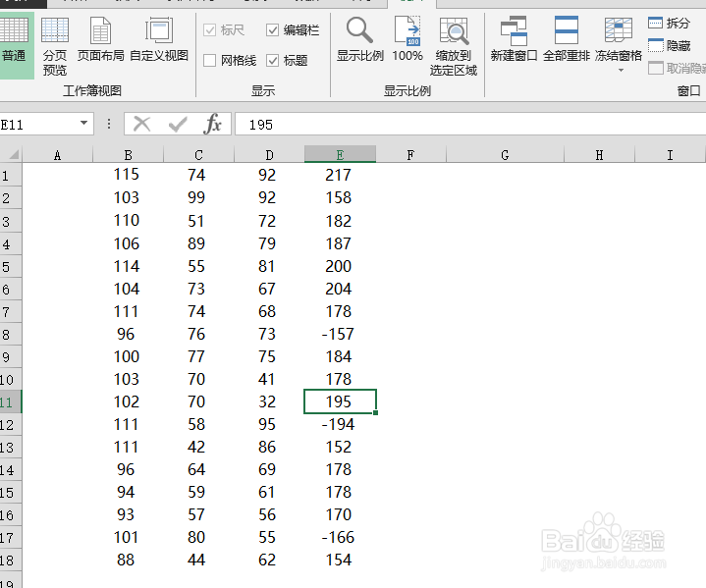Select cell D7 containing 68
This screenshot has width=706, height=588.
269,311
